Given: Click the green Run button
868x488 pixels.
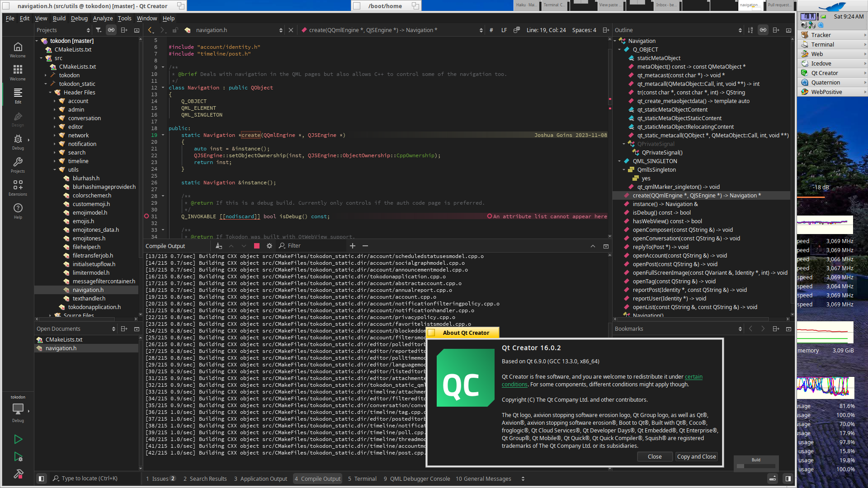Looking at the screenshot, I should [x=18, y=439].
